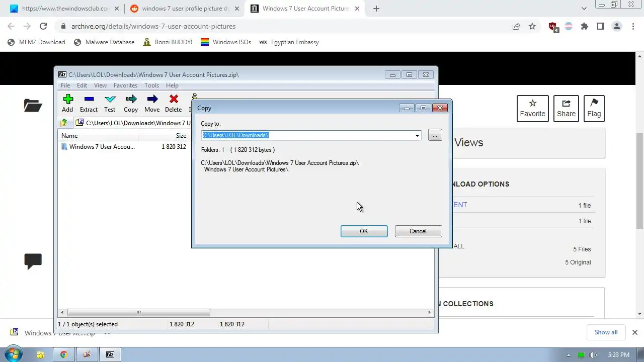Click the Delete tool in 7-Zip toolbar
644x362 pixels.
(174, 104)
